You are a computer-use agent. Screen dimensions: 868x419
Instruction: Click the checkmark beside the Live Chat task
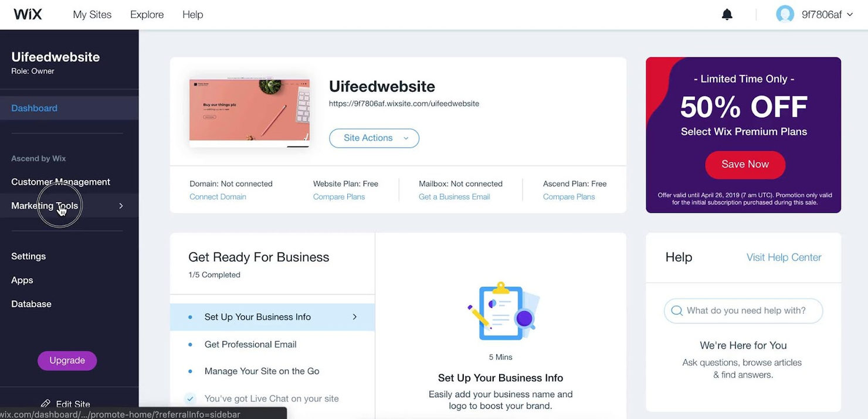(189, 398)
